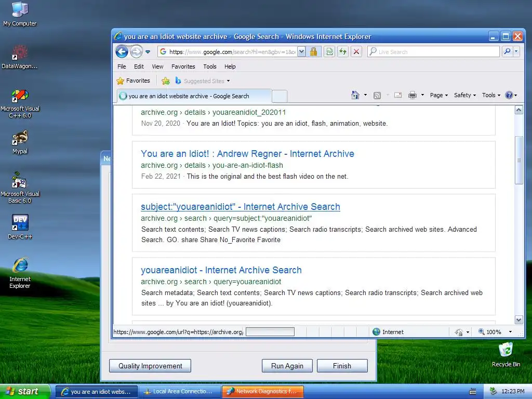This screenshot has height=399, width=532.
Task: Click the Live Search input box
Action: click(434, 51)
